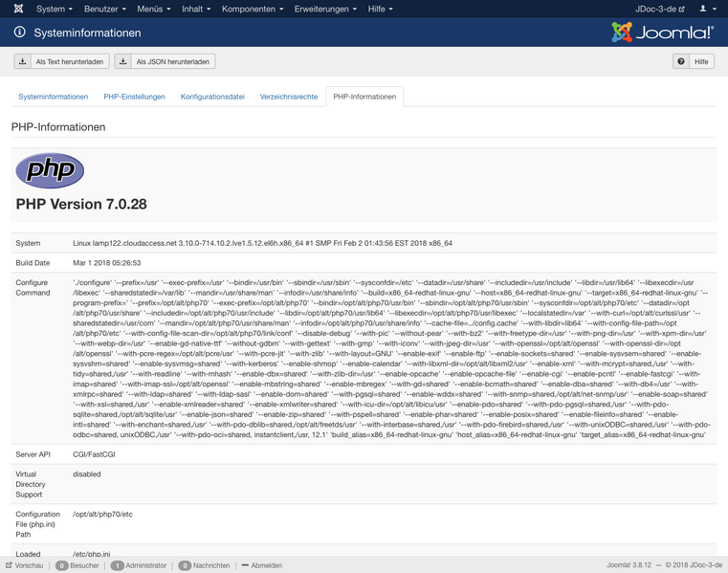Viewport: 728px width, 573px height.
Task: Click the Besucher count badge
Action: 61,565
